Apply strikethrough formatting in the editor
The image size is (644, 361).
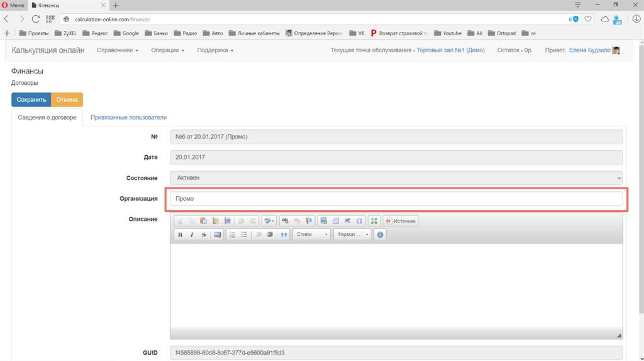(204, 235)
